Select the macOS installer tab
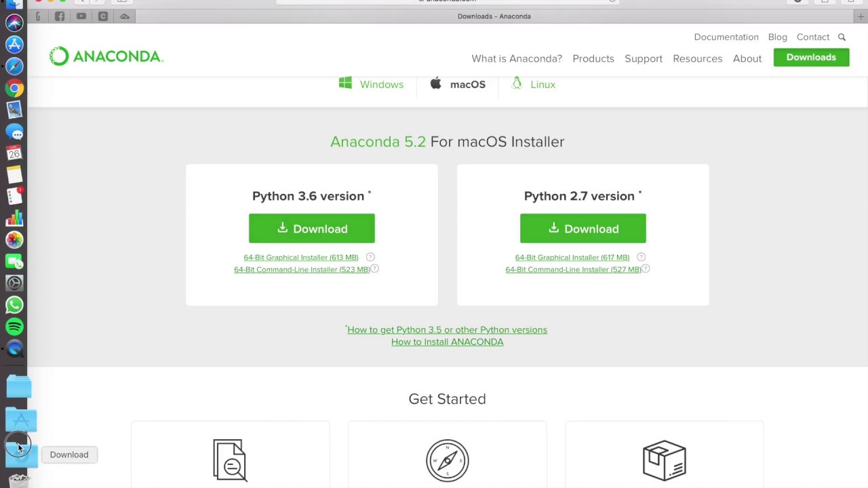 tap(458, 84)
